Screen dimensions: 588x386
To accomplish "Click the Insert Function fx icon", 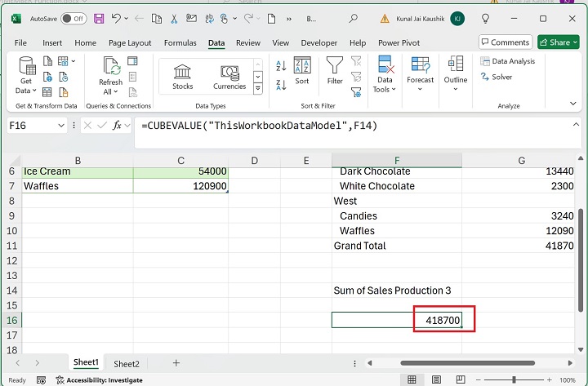I will [x=118, y=126].
